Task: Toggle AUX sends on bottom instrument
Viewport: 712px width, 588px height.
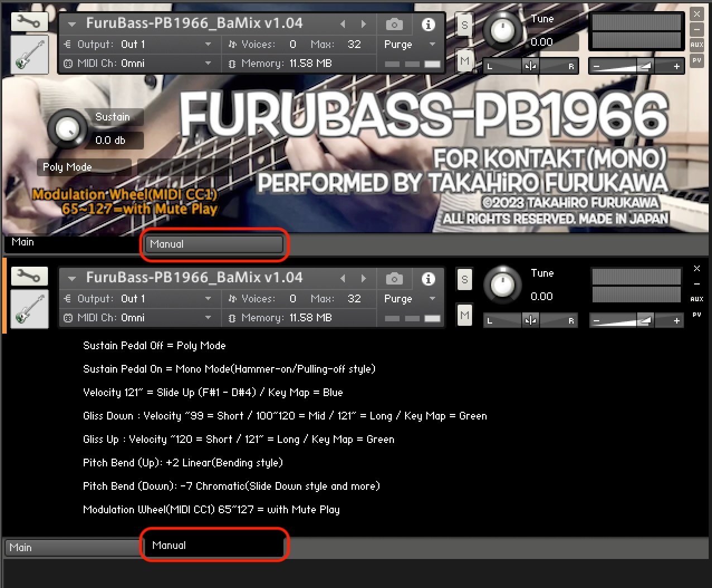Action: [x=696, y=299]
